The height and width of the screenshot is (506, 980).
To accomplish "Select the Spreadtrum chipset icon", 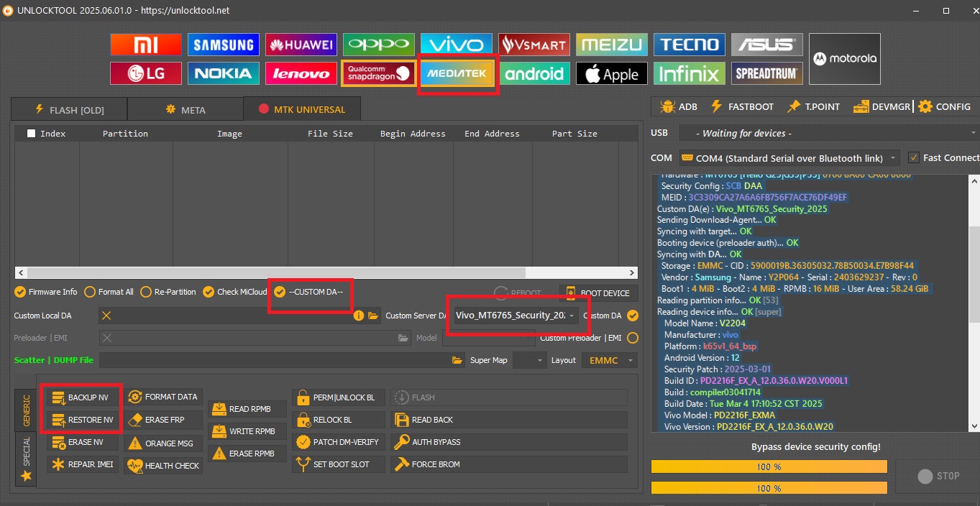I will [766, 73].
